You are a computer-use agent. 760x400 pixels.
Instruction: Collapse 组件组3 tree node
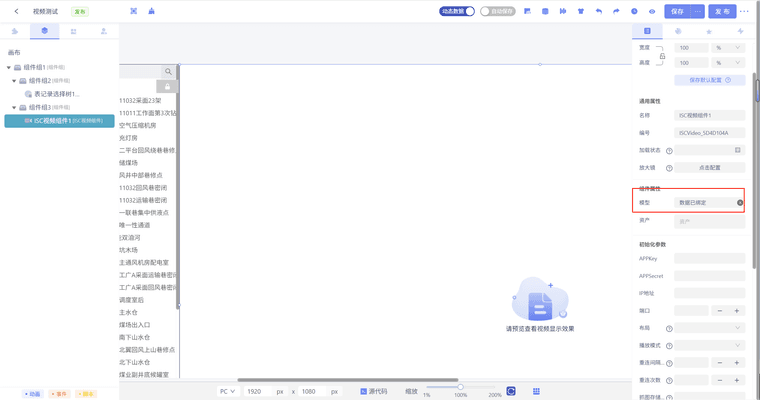[x=14, y=108]
